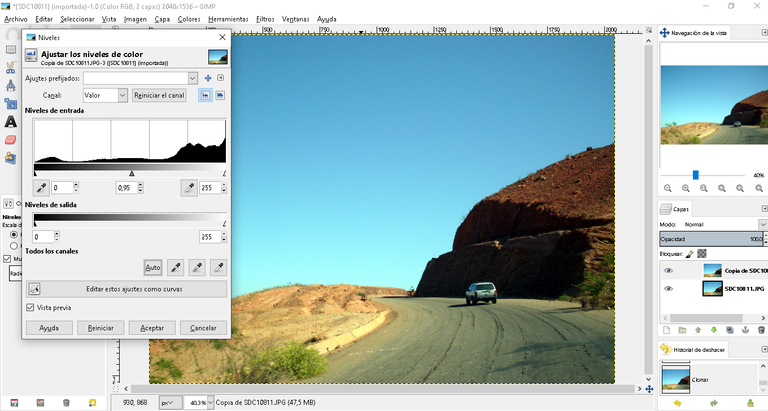Click Reiniciar button at dialog bottom

tap(100, 328)
